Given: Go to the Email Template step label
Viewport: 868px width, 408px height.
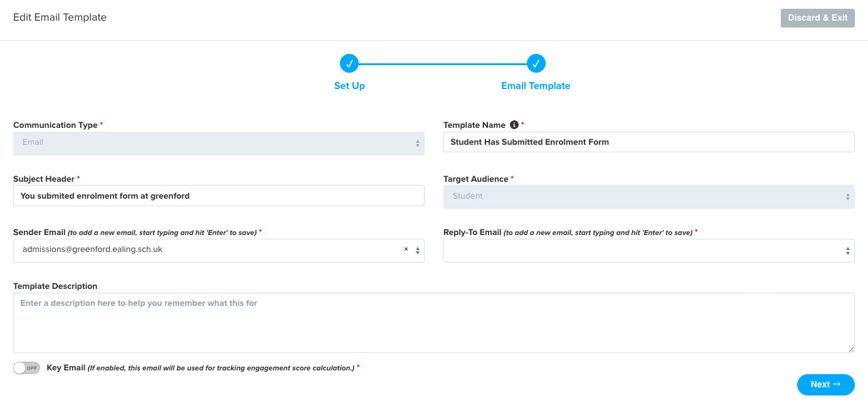Looking at the screenshot, I should [536, 86].
